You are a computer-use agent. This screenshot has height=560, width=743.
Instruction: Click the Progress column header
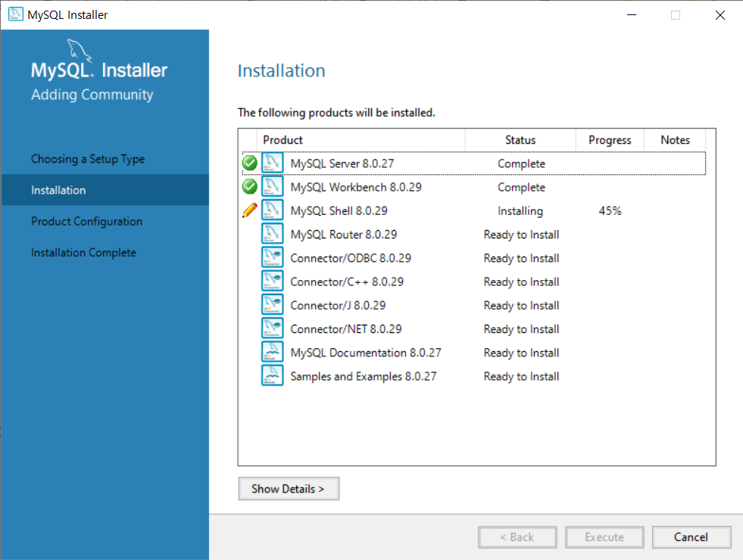coord(610,140)
